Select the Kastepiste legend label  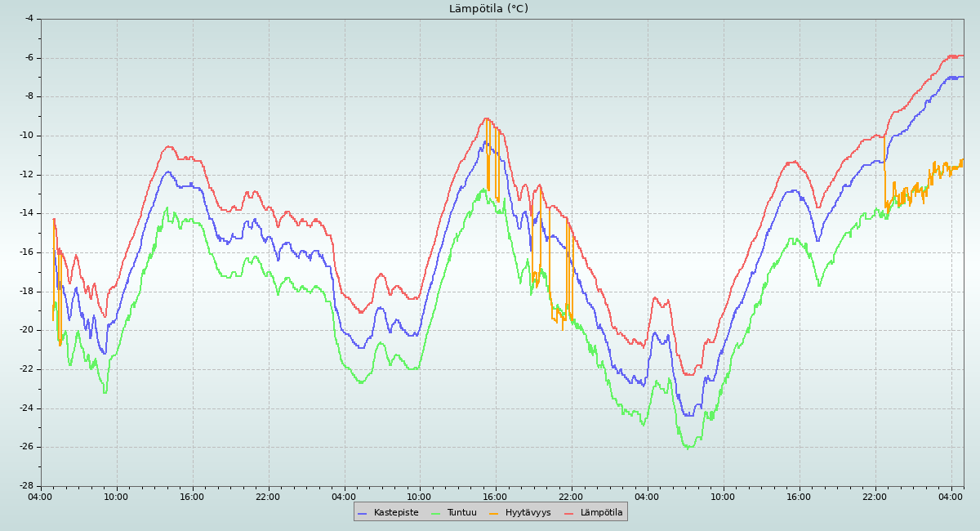[x=396, y=513]
